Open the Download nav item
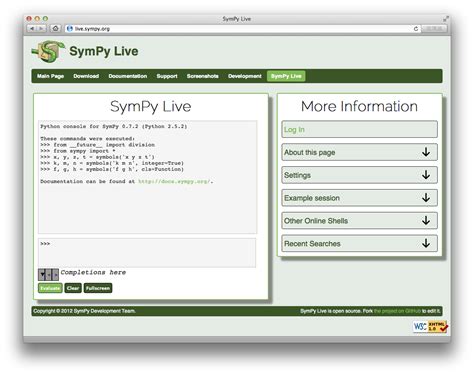This screenshot has height=375, width=474. pyautogui.click(x=86, y=76)
